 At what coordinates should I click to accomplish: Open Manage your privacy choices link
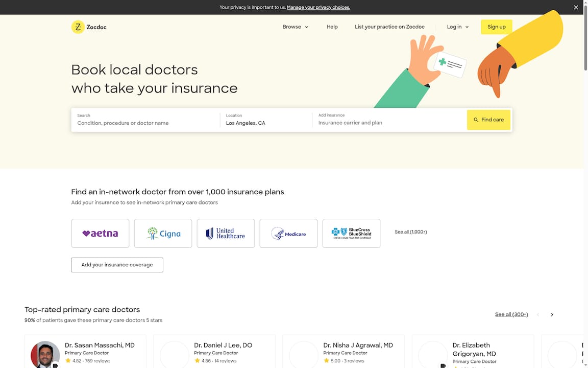click(318, 7)
